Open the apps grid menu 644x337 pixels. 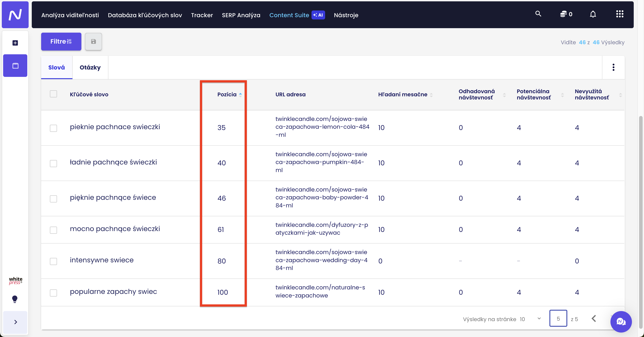[x=619, y=14]
